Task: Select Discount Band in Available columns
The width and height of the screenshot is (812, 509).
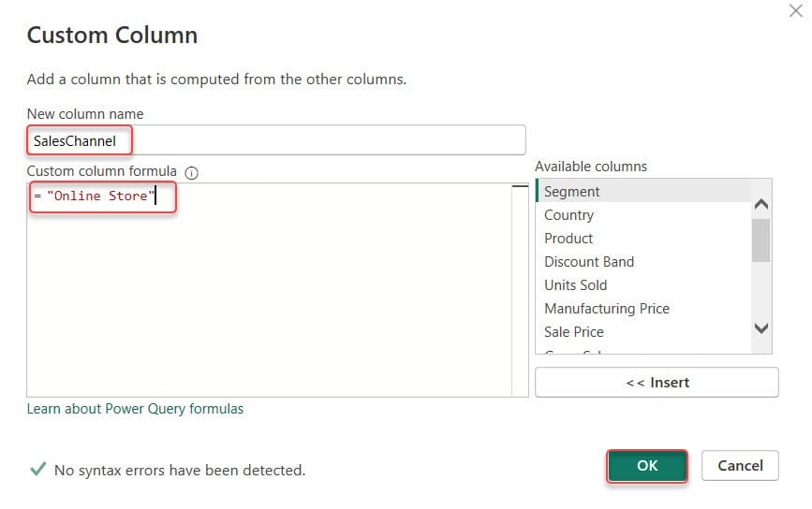Action: coord(643,262)
